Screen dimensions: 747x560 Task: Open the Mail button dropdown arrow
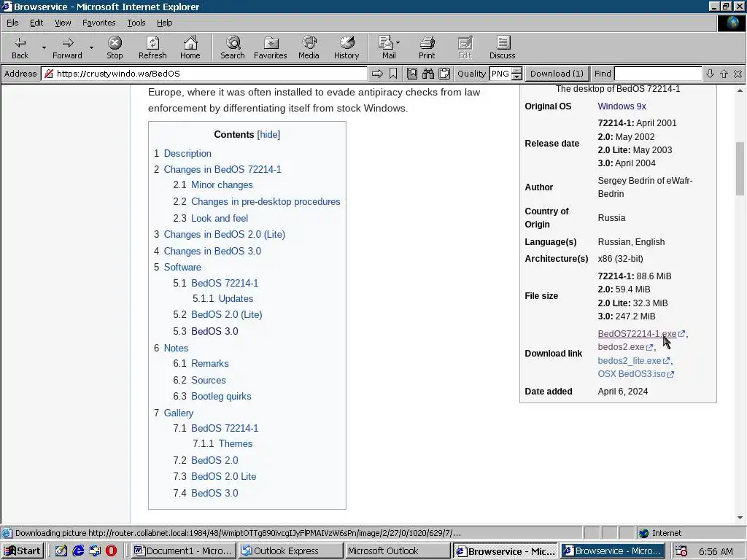point(398,42)
